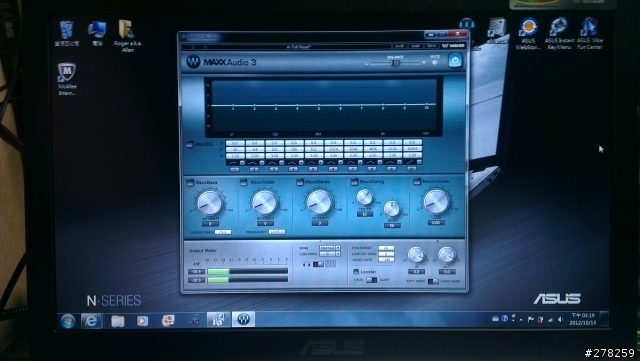Click the MaxxAudio 3 round logo

click(193, 62)
